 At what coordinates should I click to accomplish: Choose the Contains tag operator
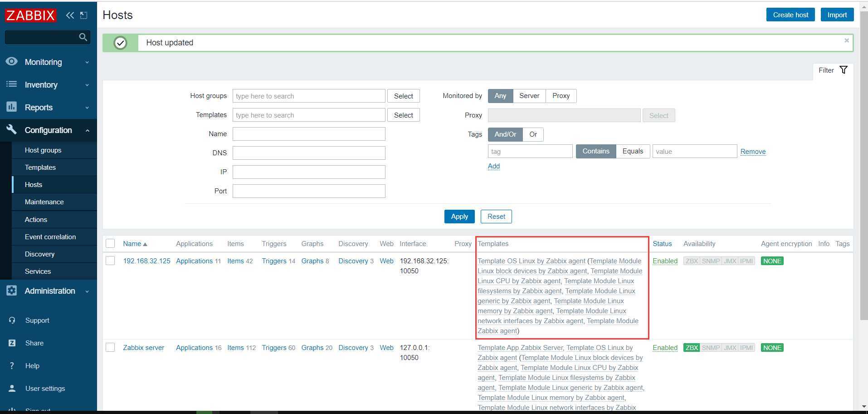coord(596,151)
